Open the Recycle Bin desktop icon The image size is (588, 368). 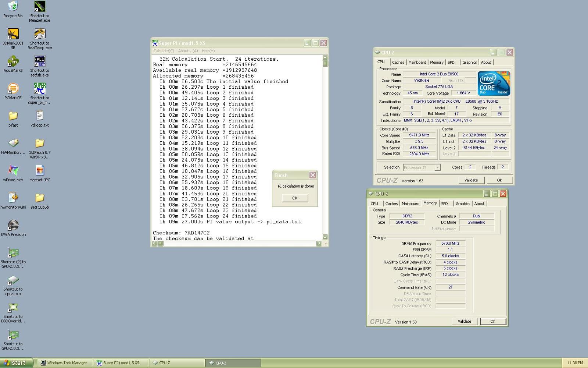pyautogui.click(x=13, y=6)
